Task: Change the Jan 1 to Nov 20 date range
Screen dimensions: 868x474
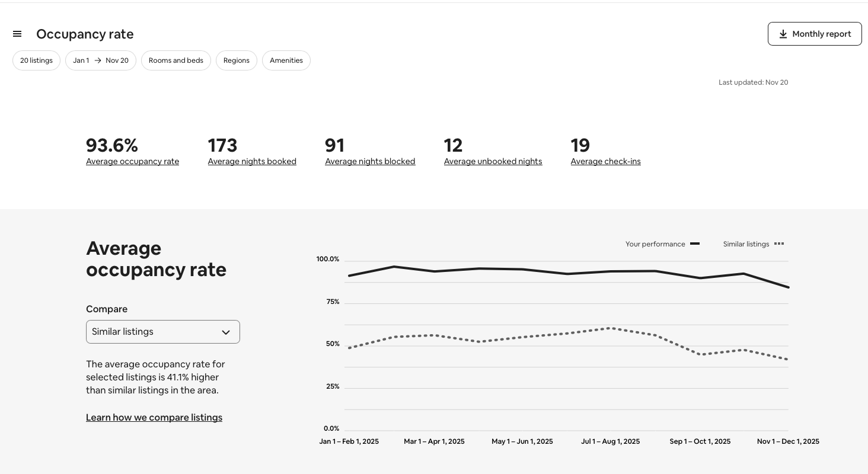Action: [101, 60]
